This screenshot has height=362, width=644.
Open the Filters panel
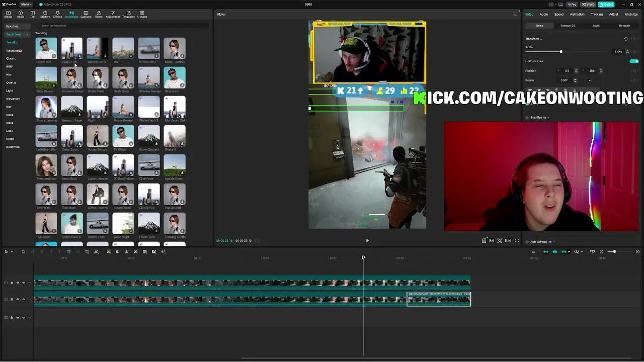coord(99,14)
